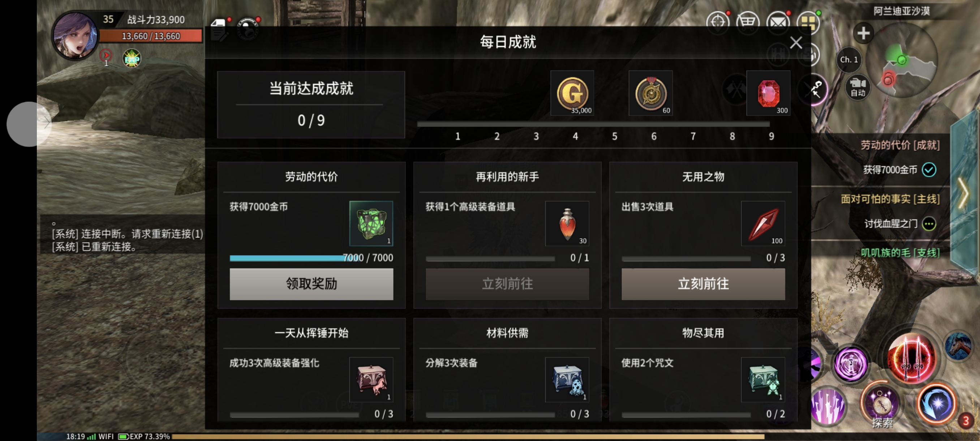Tap the 探索 compass skill icon

tap(881, 405)
